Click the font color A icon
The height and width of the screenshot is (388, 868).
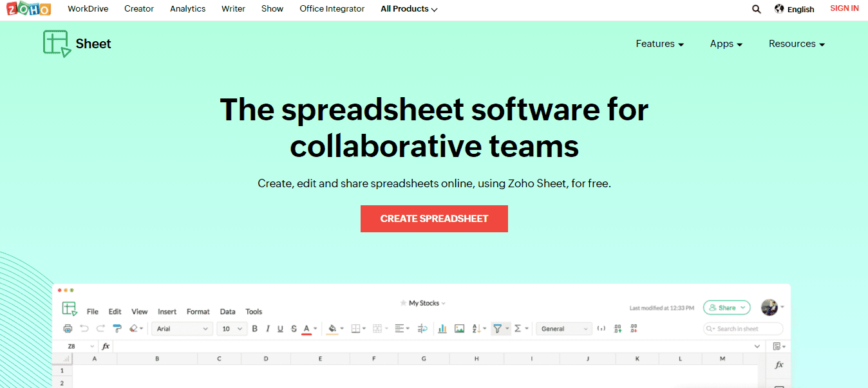(x=307, y=329)
